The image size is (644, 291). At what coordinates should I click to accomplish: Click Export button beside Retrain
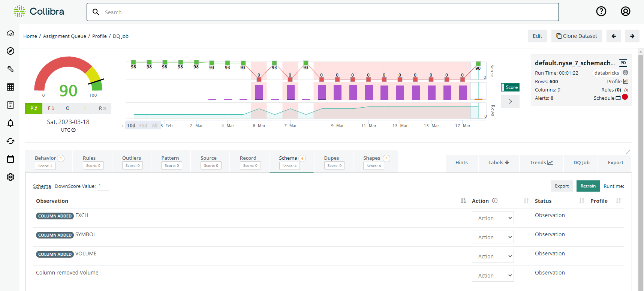click(562, 186)
